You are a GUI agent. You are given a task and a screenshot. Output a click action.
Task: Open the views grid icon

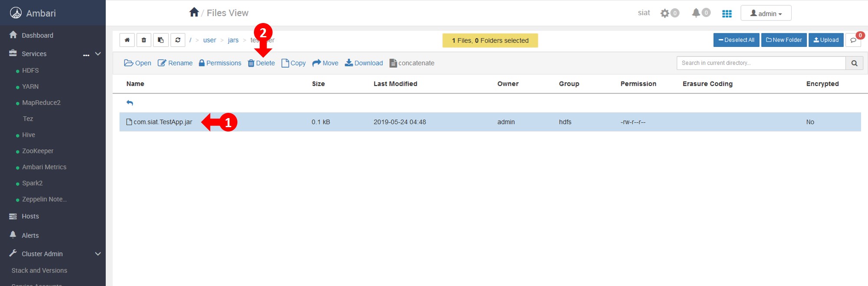(727, 13)
